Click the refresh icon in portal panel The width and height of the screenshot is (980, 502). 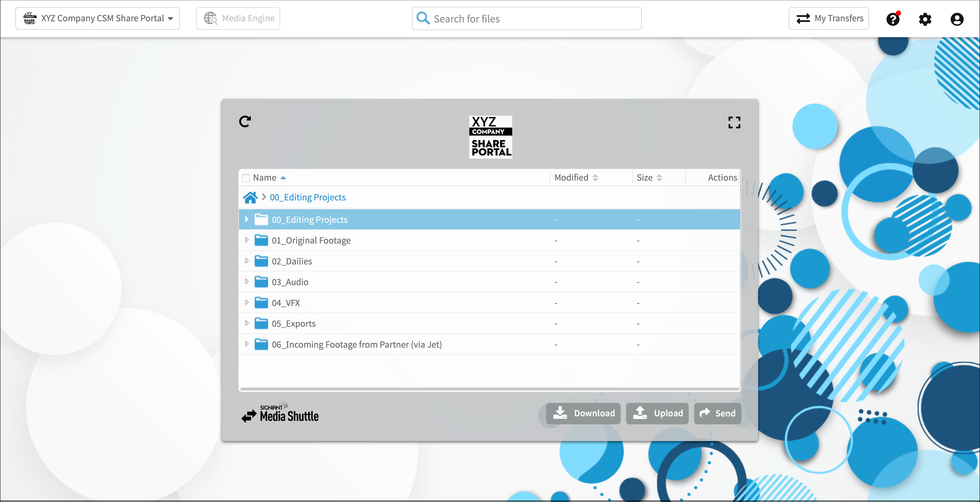click(x=245, y=122)
